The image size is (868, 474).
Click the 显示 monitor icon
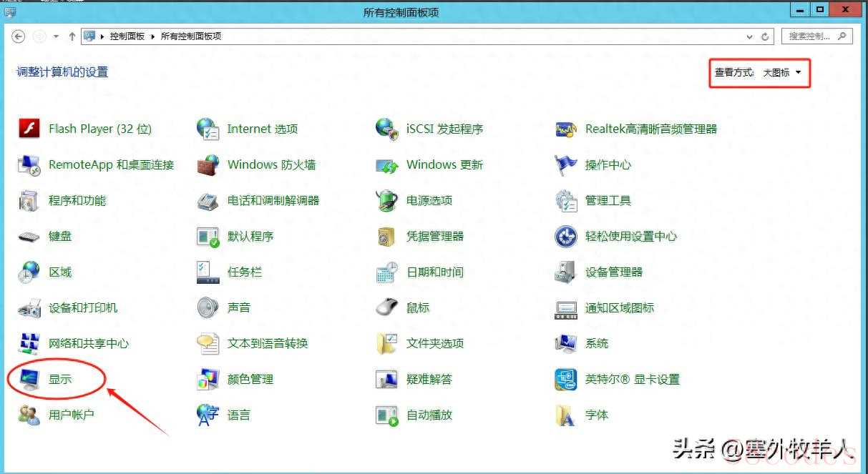pos(29,380)
